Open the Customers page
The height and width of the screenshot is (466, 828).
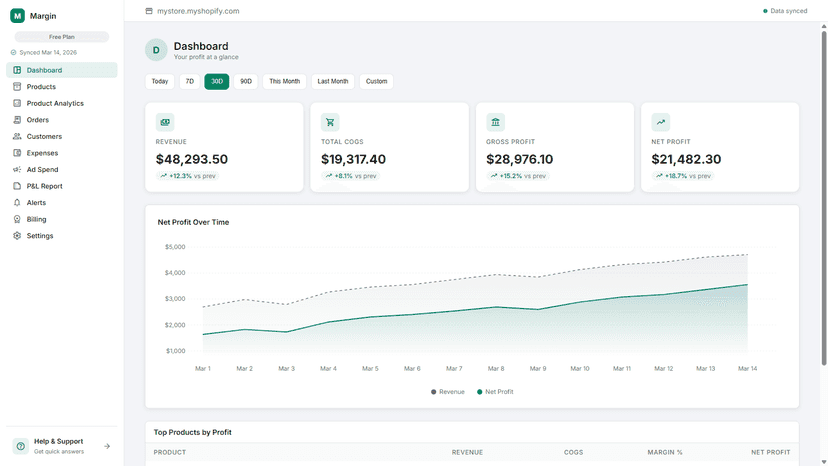point(62,136)
